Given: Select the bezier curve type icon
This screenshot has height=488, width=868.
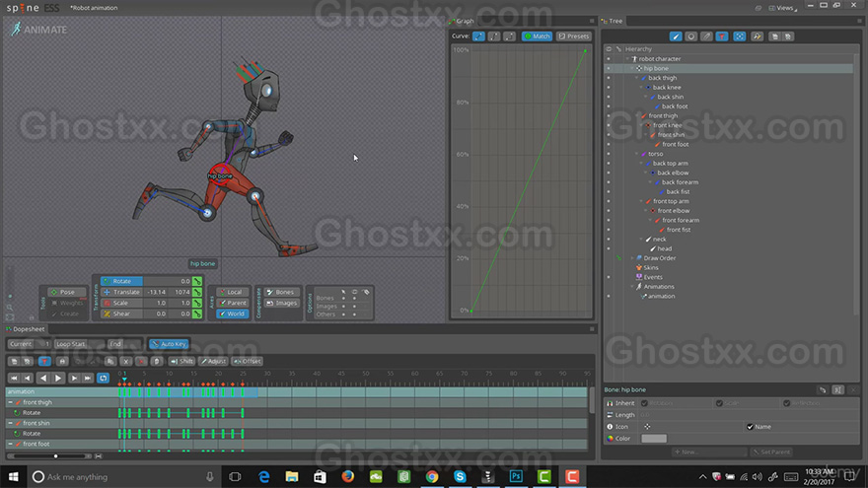Looking at the screenshot, I should click(x=494, y=35).
